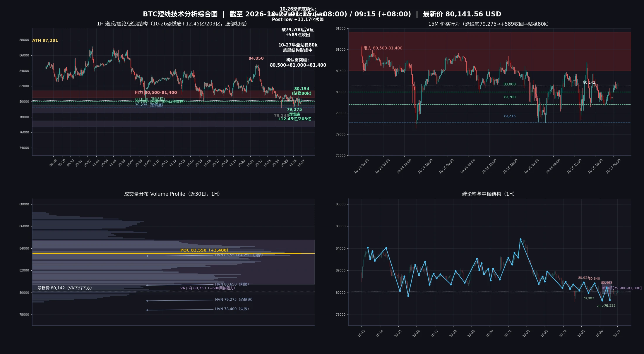This screenshot has height=354, width=644.
Task: Click the '79,982' low label in the 缠论 chart
Action: [588, 298]
